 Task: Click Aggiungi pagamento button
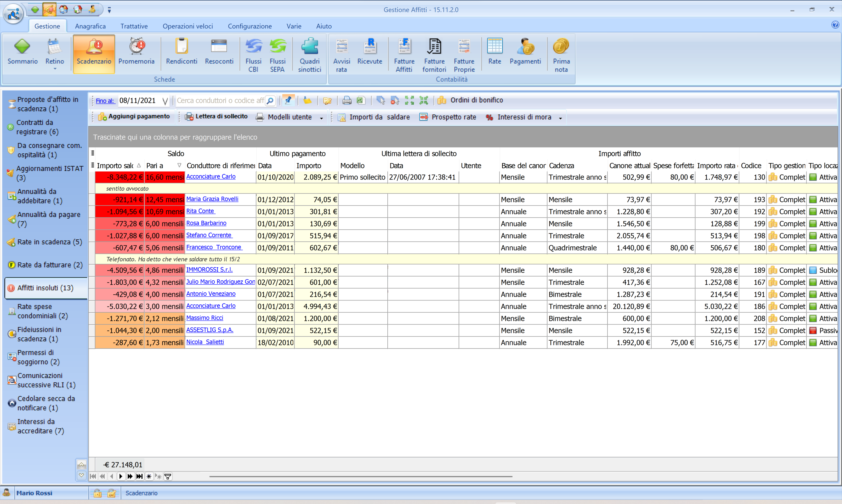tap(134, 116)
